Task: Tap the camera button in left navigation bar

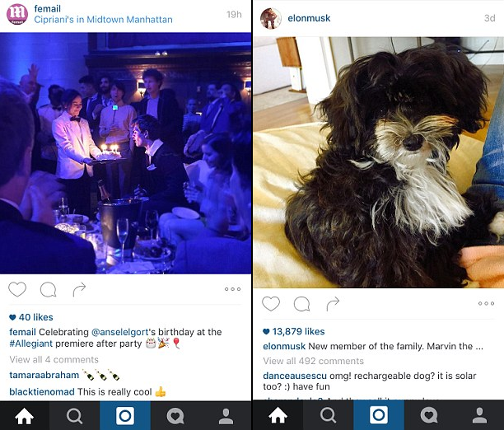Action: point(125,415)
